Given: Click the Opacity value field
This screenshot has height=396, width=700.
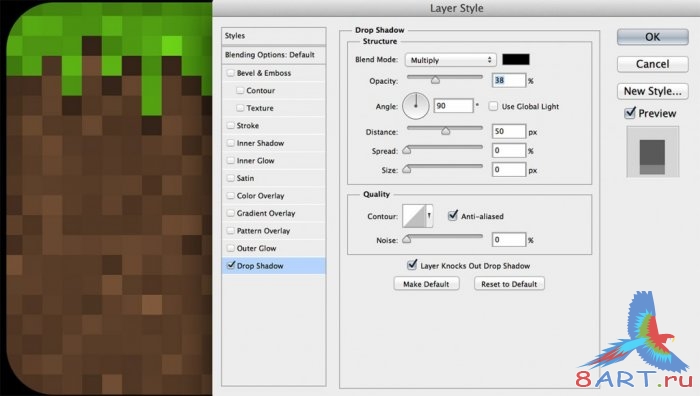Looking at the screenshot, I should pos(508,80).
